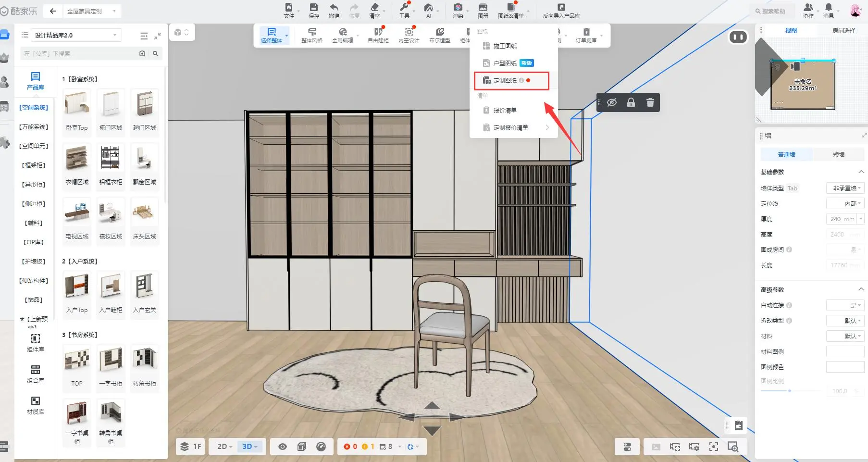Open the 【框架柜】 category
The image size is (868, 462).
point(34,165)
